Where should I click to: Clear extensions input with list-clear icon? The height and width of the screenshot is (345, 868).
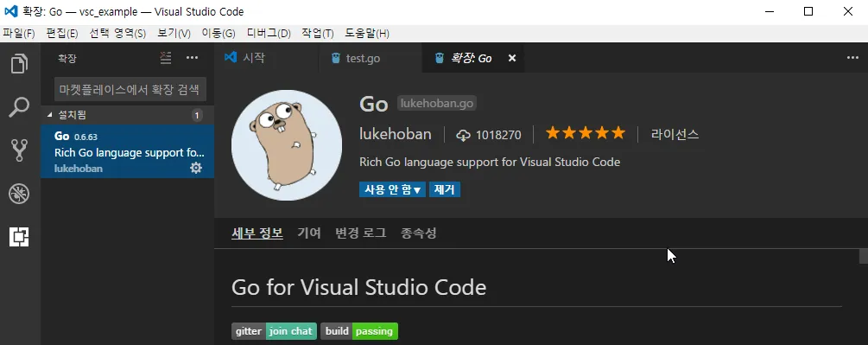tap(166, 58)
